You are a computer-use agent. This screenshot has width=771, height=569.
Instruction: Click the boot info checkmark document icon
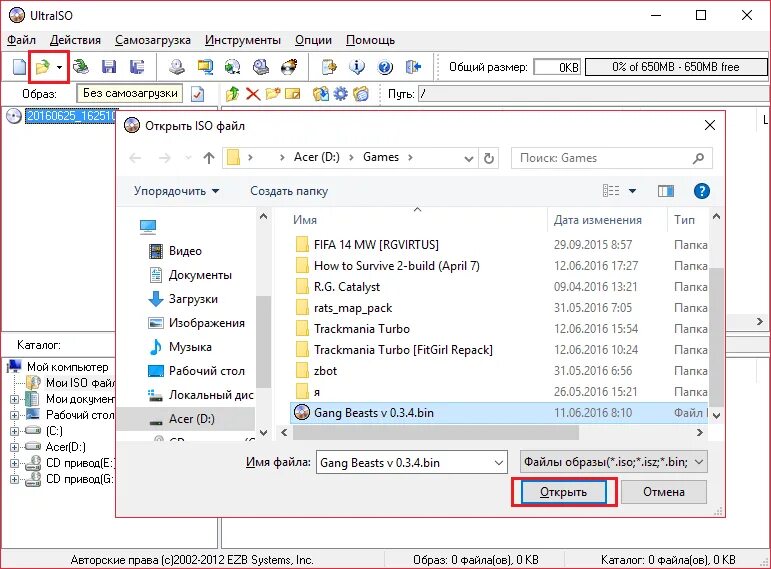pyautogui.click(x=198, y=93)
